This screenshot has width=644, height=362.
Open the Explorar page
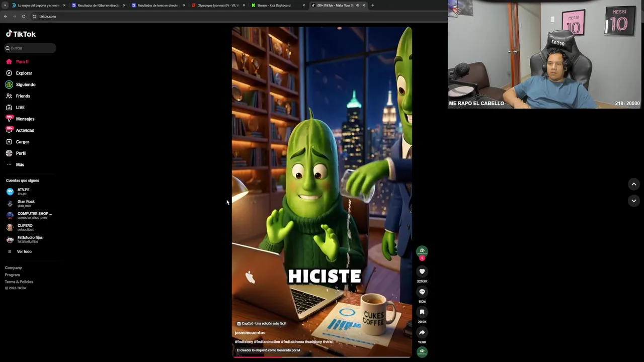coord(24,73)
